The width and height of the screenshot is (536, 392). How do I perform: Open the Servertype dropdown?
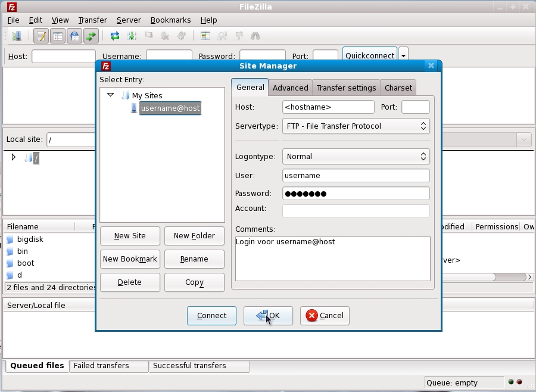(356, 126)
